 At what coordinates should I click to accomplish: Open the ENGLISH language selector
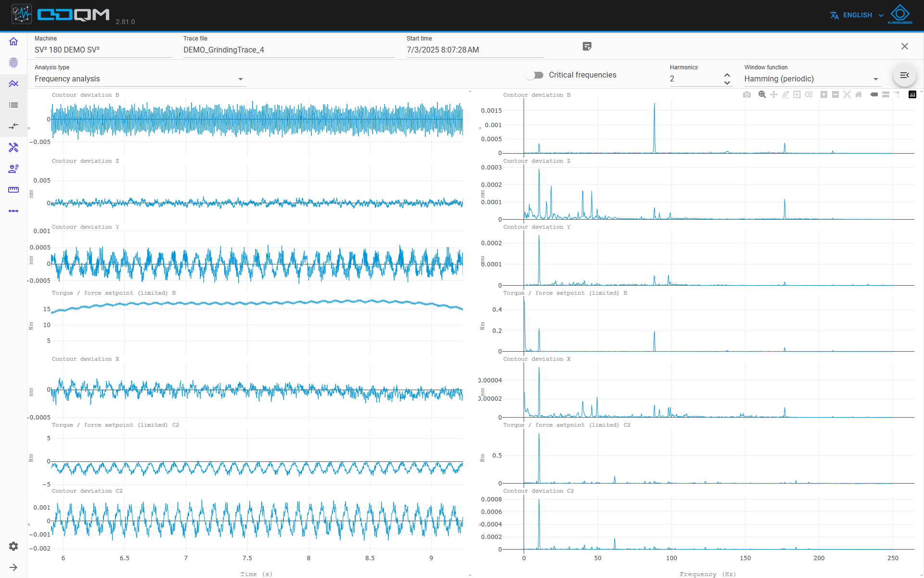coord(857,15)
